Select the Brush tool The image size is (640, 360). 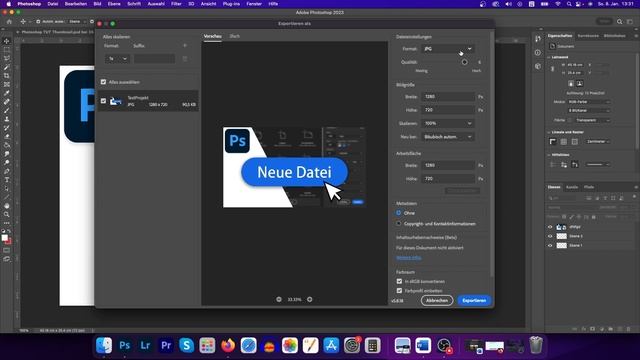pos(7,111)
